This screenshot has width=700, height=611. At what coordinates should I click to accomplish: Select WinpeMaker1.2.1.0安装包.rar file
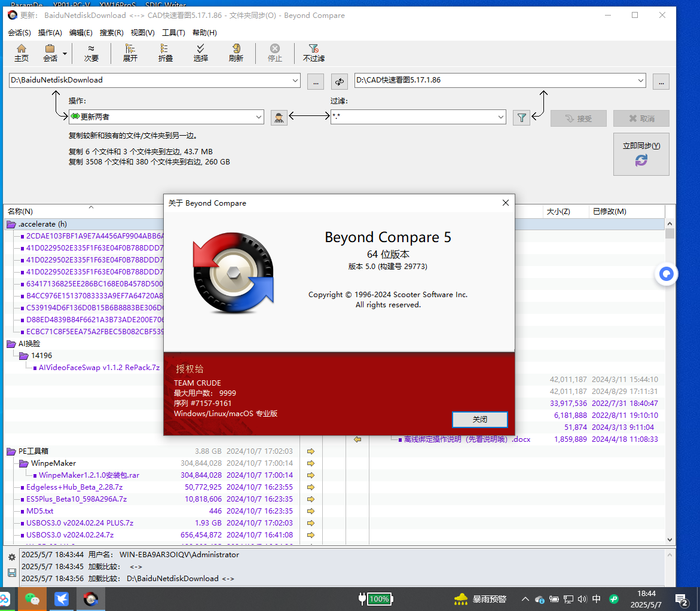pos(89,475)
